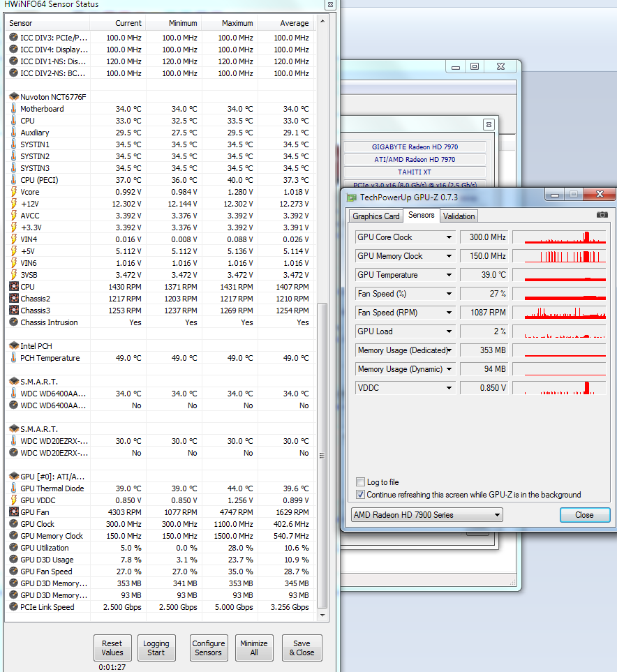Click the Sensor column header
Image resolution: width=617 pixels, height=672 pixels.
point(47,23)
